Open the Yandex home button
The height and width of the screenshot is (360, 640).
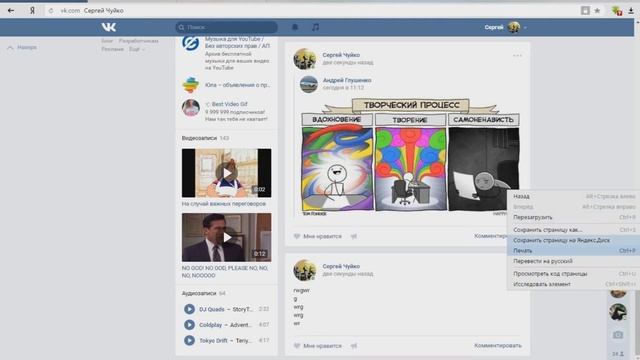[x=32, y=11]
